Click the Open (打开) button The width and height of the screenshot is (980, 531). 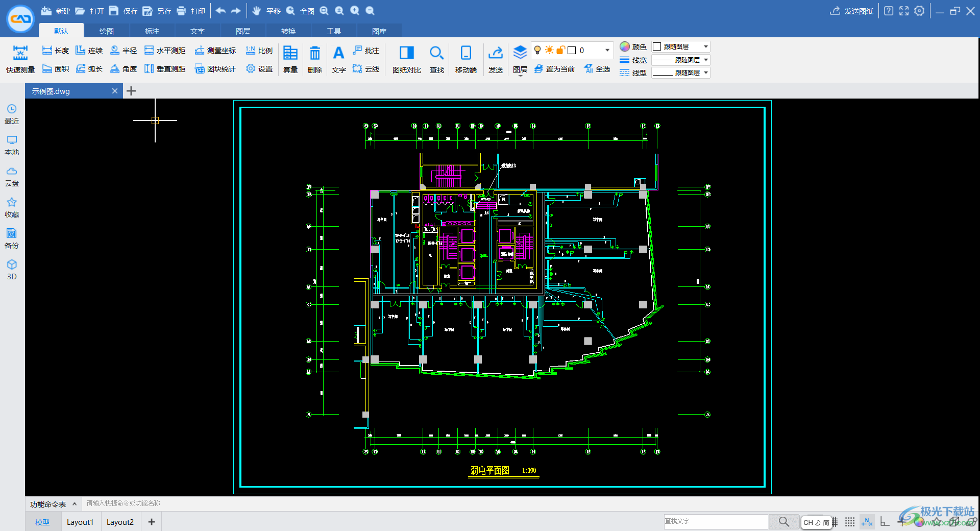pyautogui.click(x=89, y=11)
